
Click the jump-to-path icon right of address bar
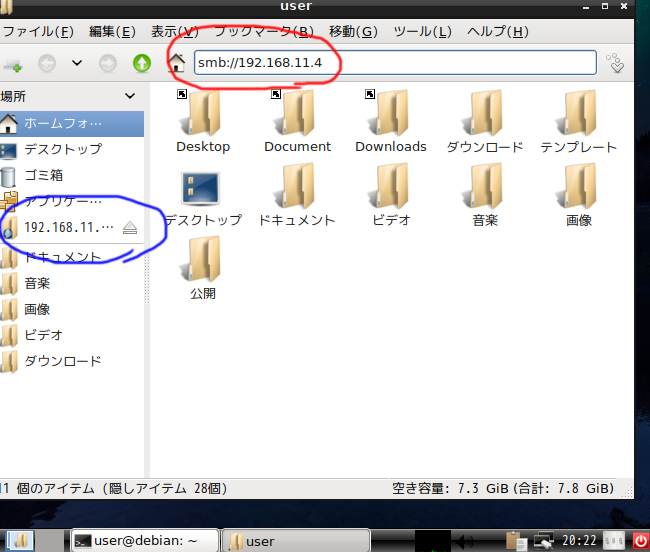615,63
